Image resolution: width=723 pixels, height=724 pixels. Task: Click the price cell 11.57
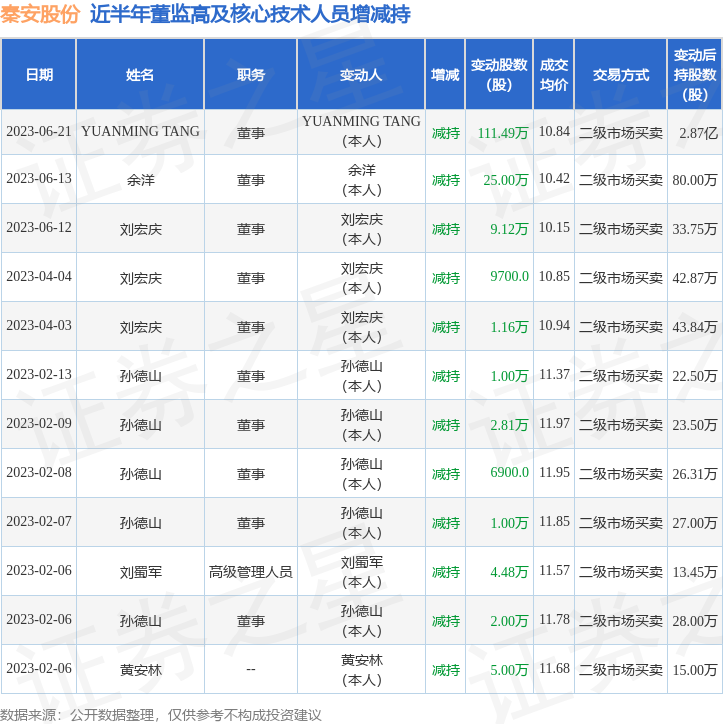coord(554,571)
